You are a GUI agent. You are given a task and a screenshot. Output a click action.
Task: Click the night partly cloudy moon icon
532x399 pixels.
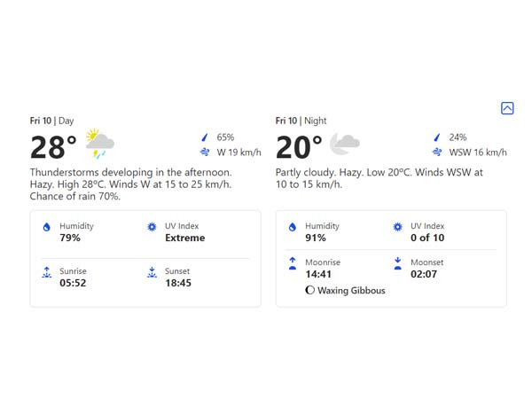[344, 143]
